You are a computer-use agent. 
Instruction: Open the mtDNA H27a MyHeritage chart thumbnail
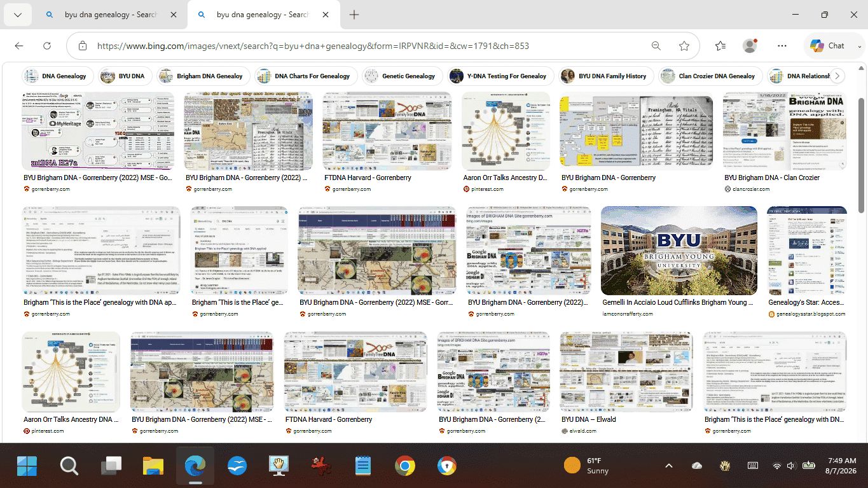point(99,131)
